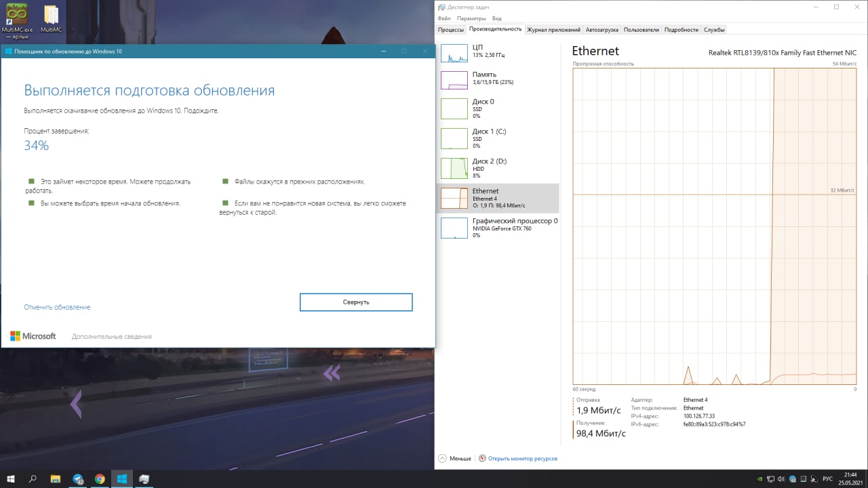The height and width of the screenshot is (488, 868).
Task: Open Telegram from the taskbar
Action: 78,479
